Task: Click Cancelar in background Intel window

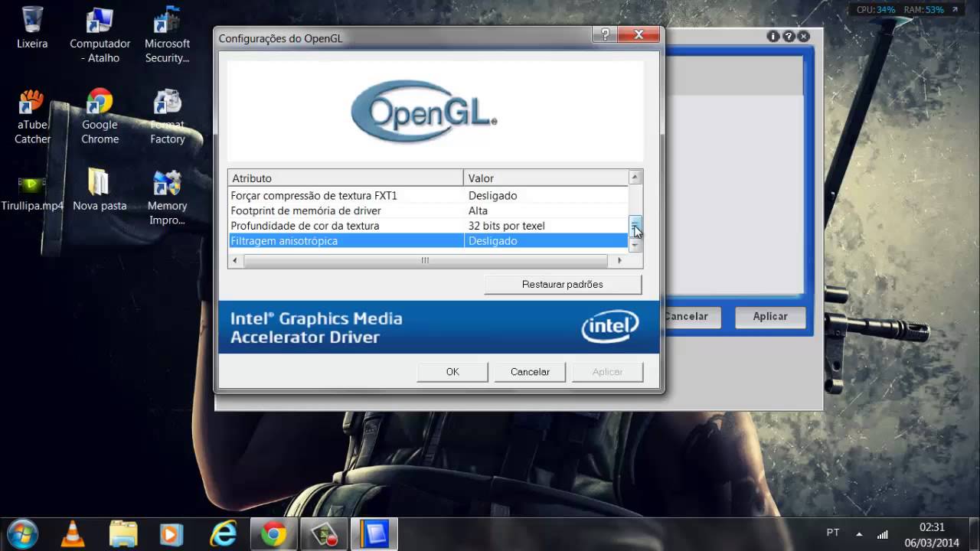Action: click(x=692, y=317)
